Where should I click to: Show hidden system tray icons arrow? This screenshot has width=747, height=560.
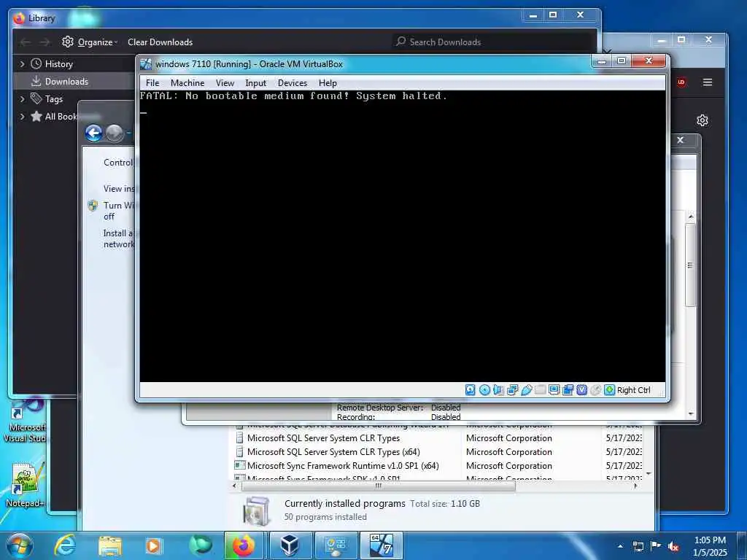point(620,547)
